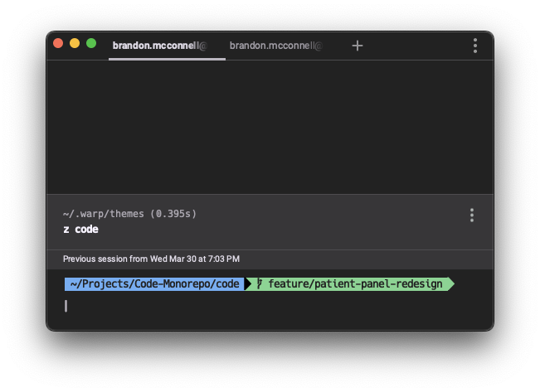The width and height of the screenshot is (540, 392).
Task: Click the 'Previous session from Wed Mar 30' banner
Action: (x=270, y=259)
